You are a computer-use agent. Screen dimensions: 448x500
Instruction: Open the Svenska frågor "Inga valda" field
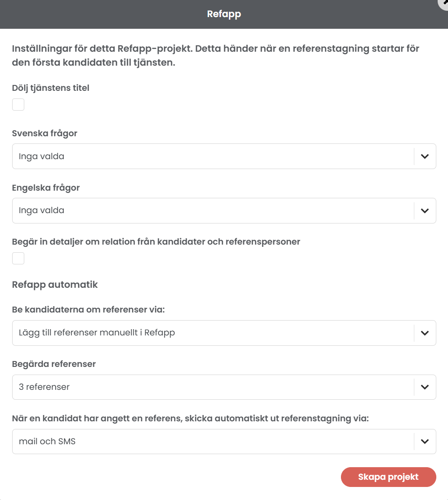coord(212,156)
